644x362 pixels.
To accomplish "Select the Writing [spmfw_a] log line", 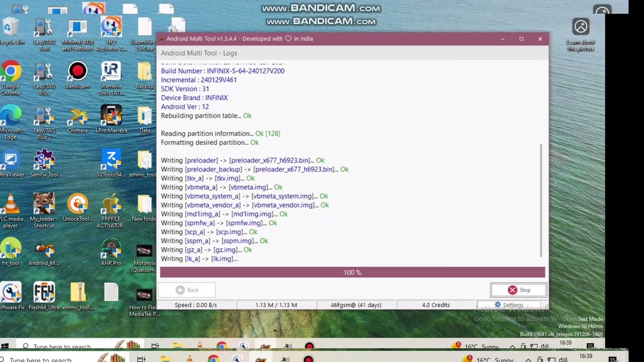I will [219, 223].
